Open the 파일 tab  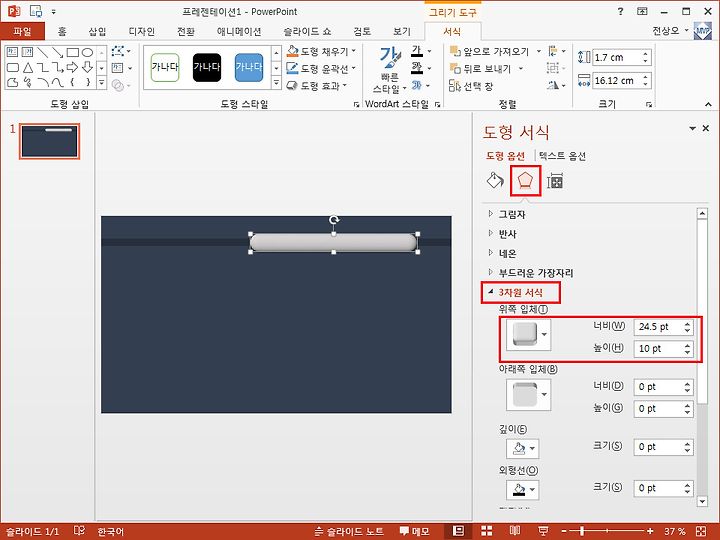tap(22, 31)
